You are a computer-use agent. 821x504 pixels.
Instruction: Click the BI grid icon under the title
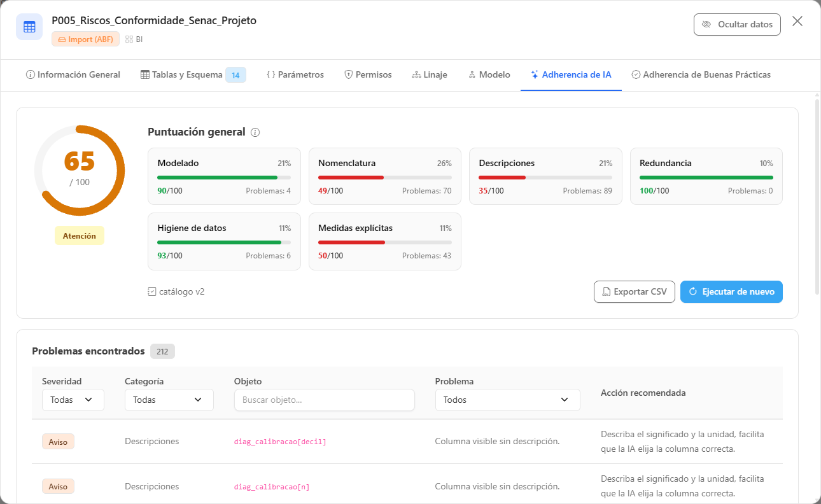click(x=129, y=39)
